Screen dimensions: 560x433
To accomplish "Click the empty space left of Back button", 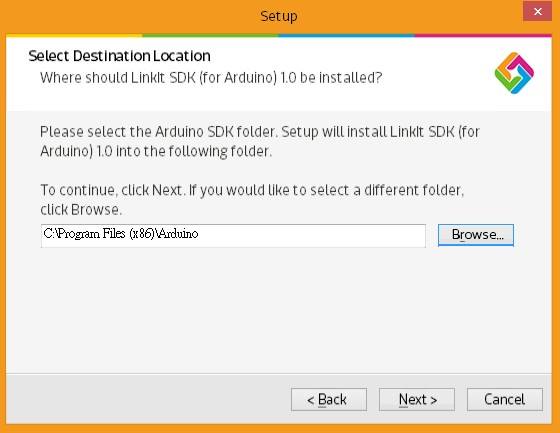I will click(148, 399).
